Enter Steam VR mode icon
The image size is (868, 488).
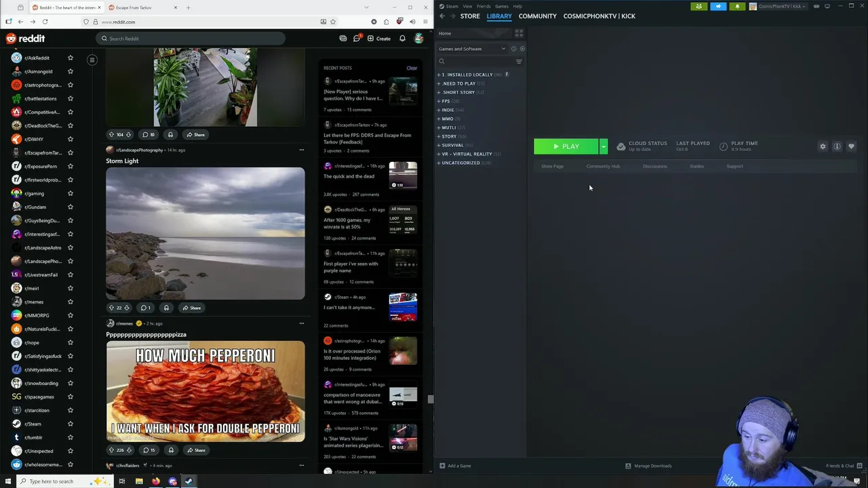click(x=816, y=6)
